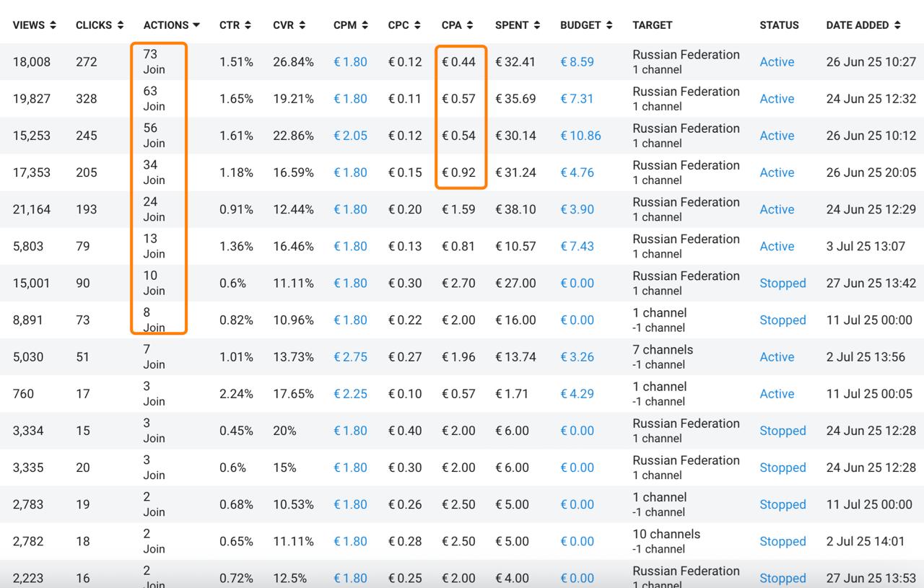Click the €10.86 budget amount
This screenshot has width=924, height=588.
(580, 136)
